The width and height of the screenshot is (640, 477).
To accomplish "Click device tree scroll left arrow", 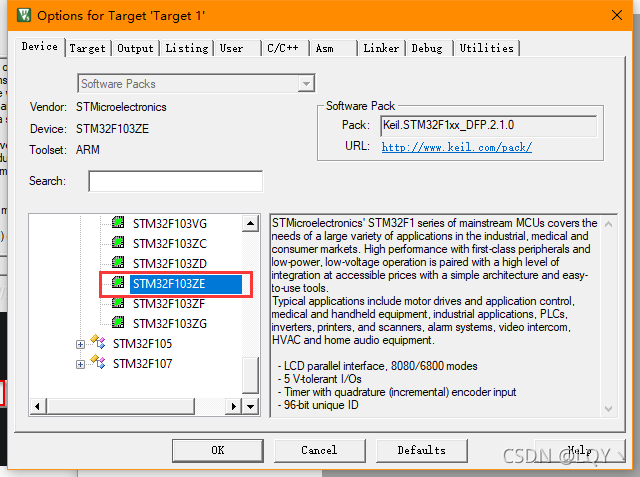I will click(x=38, y=406).
